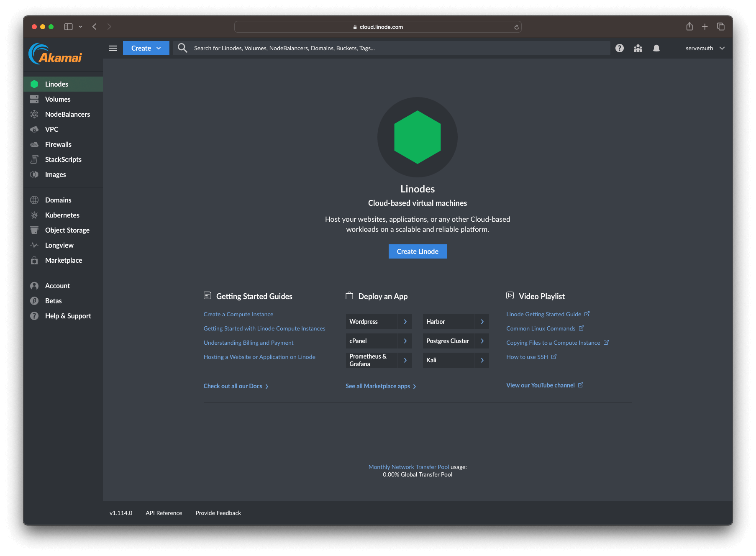Click the search magnifier icon
Viewport: 756px width, 556px height.
click(x=182, y=48)
